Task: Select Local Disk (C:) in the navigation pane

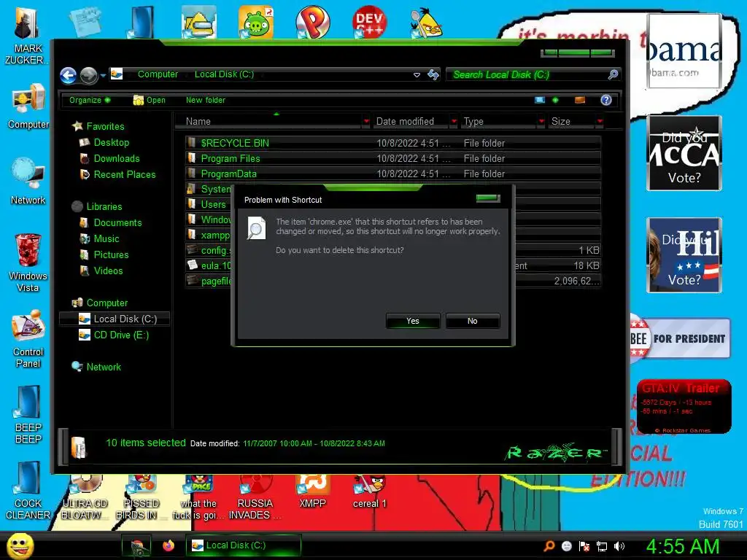Action: click(115, 319)
